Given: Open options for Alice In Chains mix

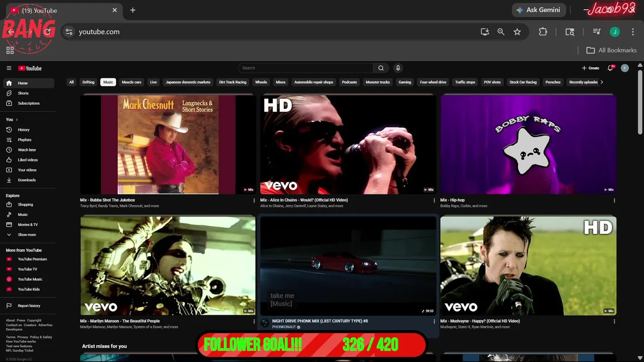Looking at the screenshot, I should click(x=434, y=200).
